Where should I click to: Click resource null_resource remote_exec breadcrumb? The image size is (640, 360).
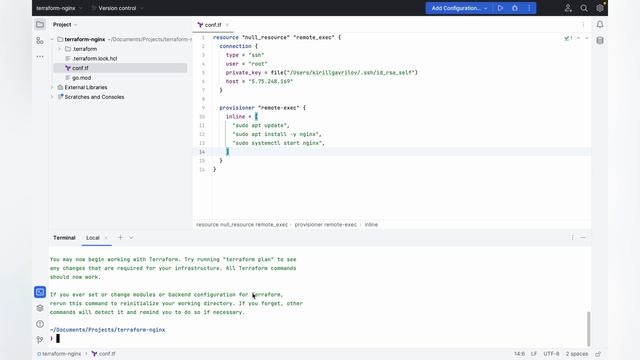pyautogui.click(x=242, y=224)
